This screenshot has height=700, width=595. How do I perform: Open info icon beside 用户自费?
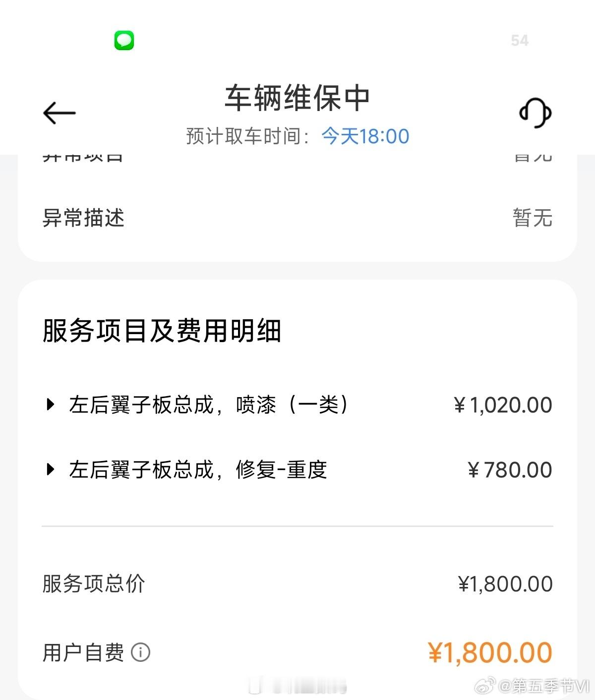tap(140, 652)
